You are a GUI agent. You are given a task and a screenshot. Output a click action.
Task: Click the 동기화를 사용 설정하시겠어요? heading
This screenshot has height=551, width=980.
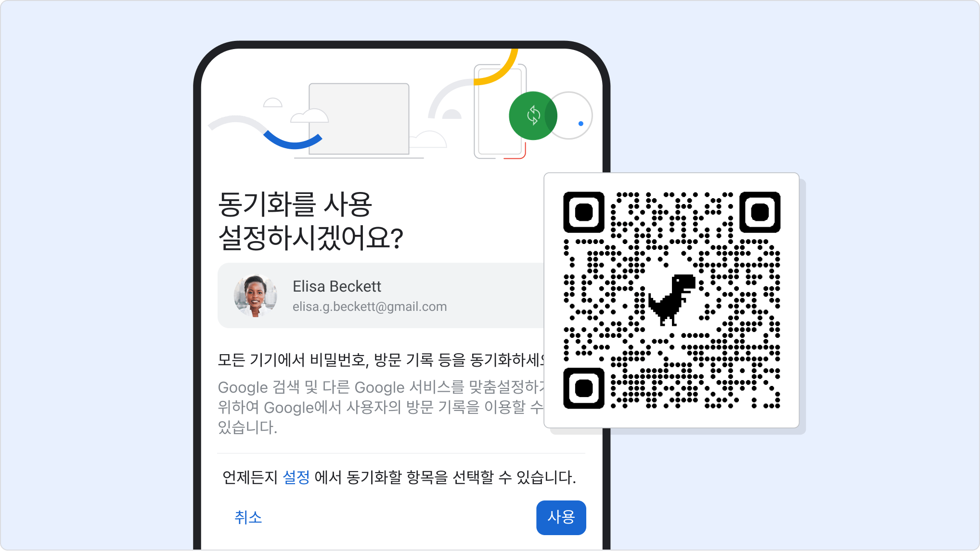point(311,220)
